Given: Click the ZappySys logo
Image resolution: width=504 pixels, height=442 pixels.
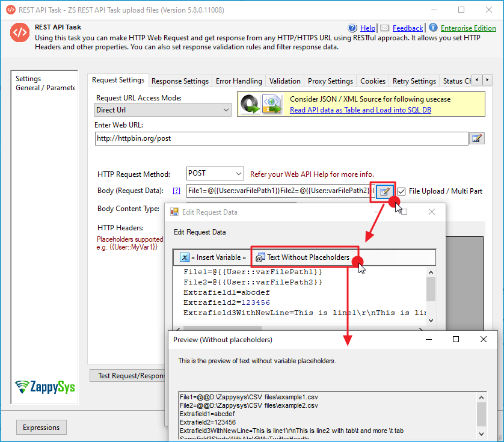Looking at the screenshot, I should pyautogui.click(x=45, y=385).
